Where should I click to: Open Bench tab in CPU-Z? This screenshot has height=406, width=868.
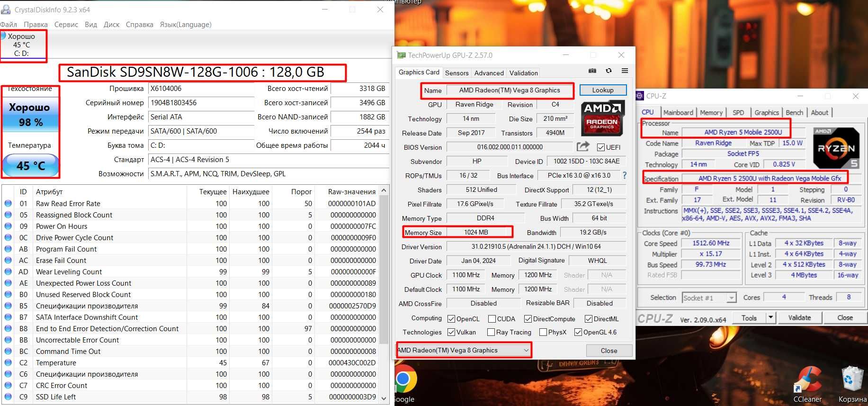pos(795,112)
